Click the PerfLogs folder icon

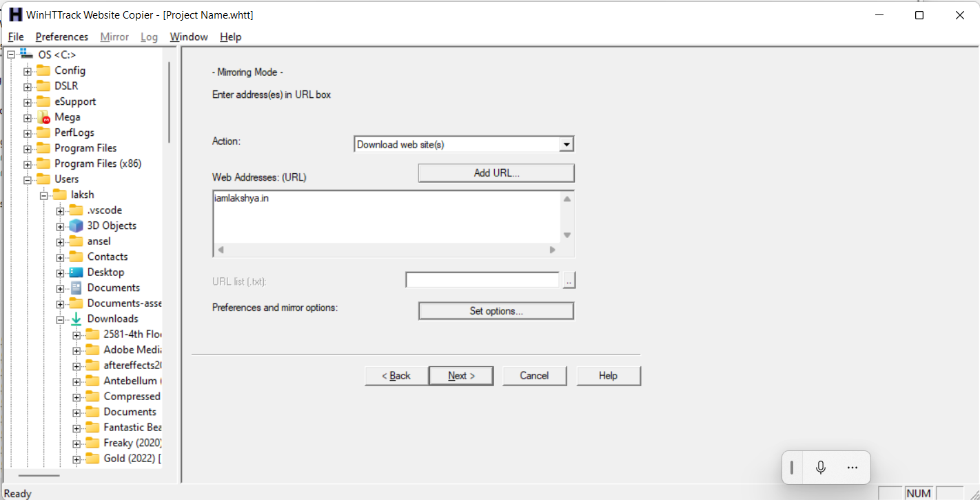pyautogui.click(x=43, y=132)
